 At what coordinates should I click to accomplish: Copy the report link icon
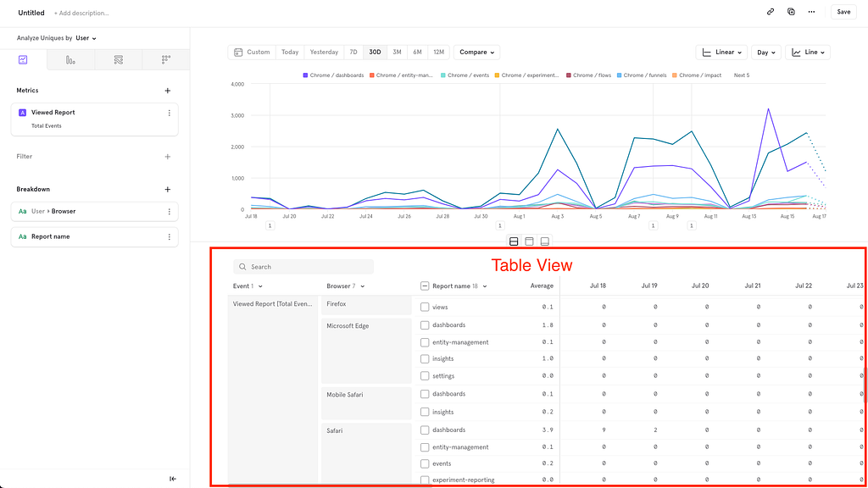point(770,12)
